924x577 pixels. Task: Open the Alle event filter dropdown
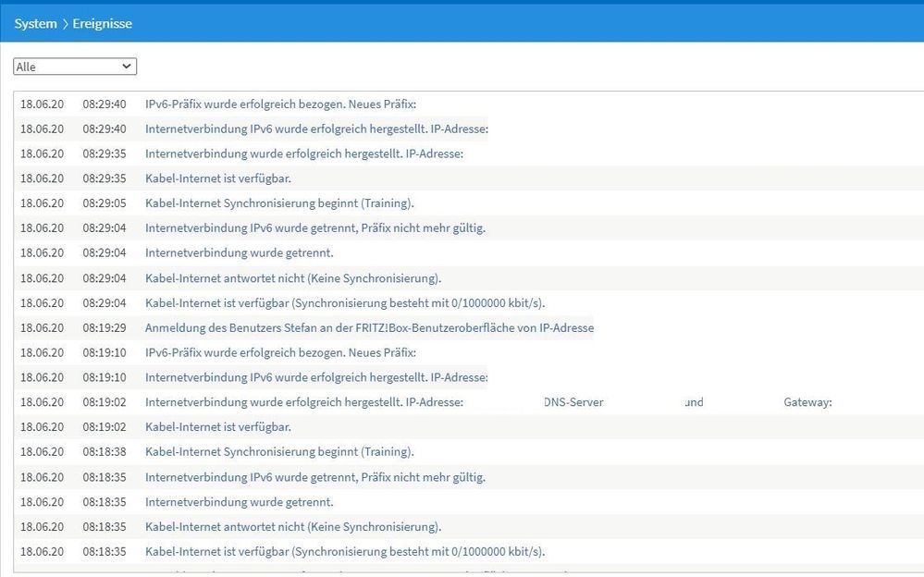pos(75,67)
